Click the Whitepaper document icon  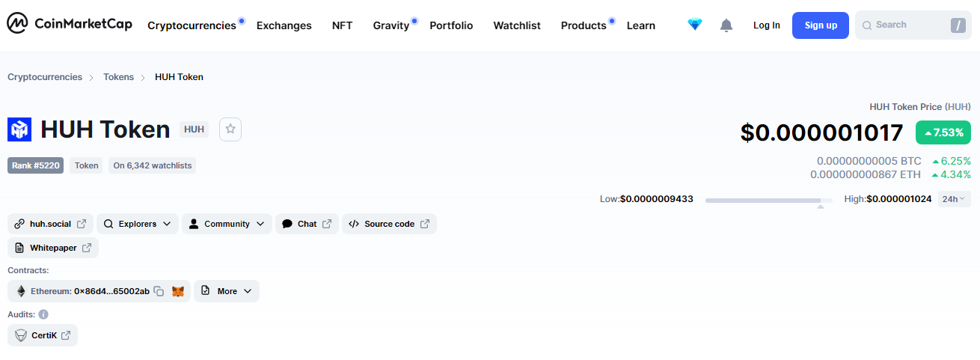tap(20, 248)
